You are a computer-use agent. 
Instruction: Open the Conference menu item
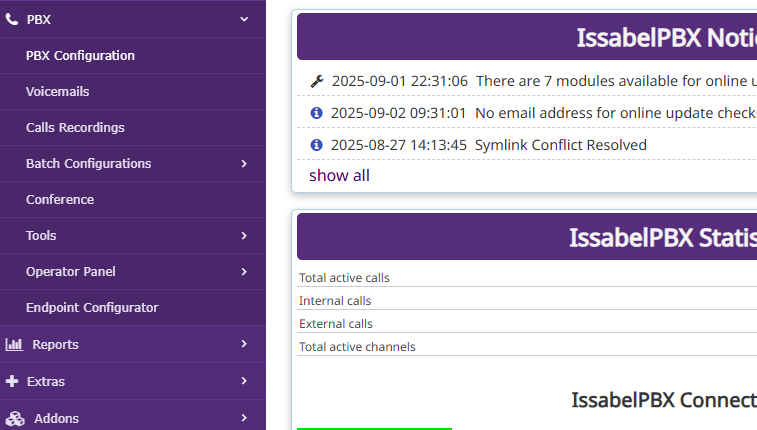(x=60, y=199)
